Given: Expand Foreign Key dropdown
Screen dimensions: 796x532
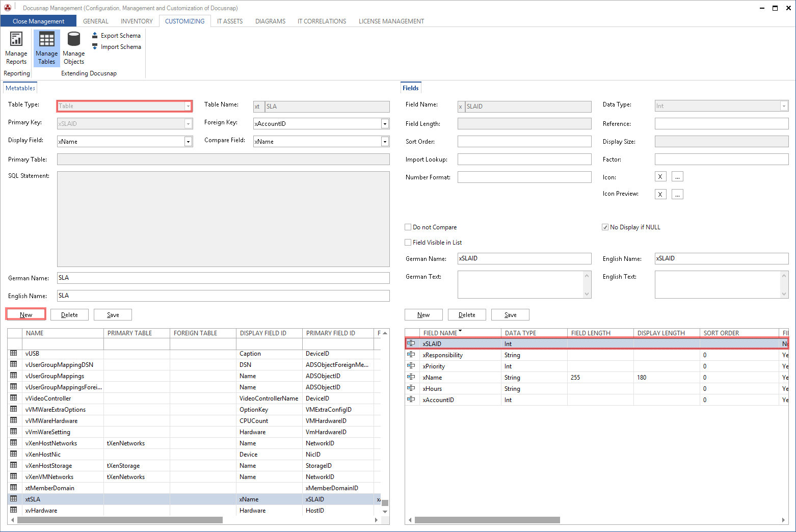Looking at the screenshot, I should click(385, 124).
